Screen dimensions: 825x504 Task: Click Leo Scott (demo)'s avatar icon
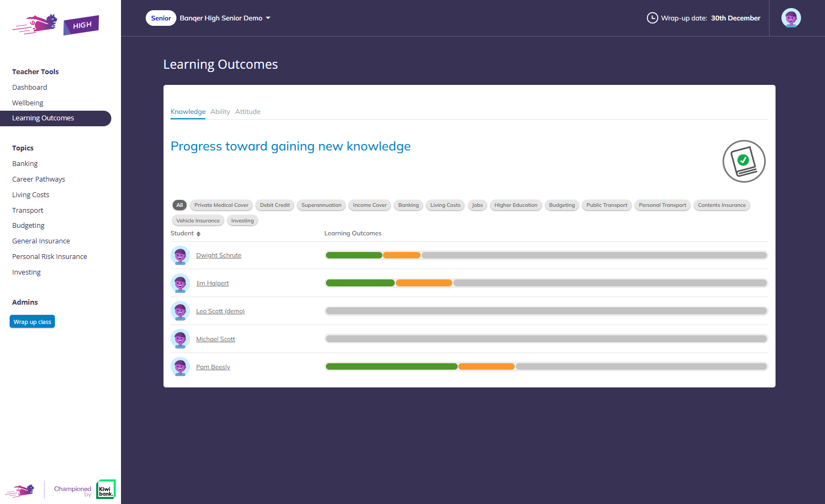click(x=180, y=311)
